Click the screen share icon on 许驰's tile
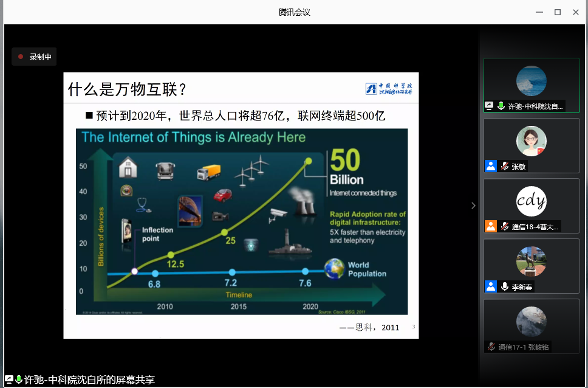The width and height of the screenshot is (588, 388). [489, 106]
